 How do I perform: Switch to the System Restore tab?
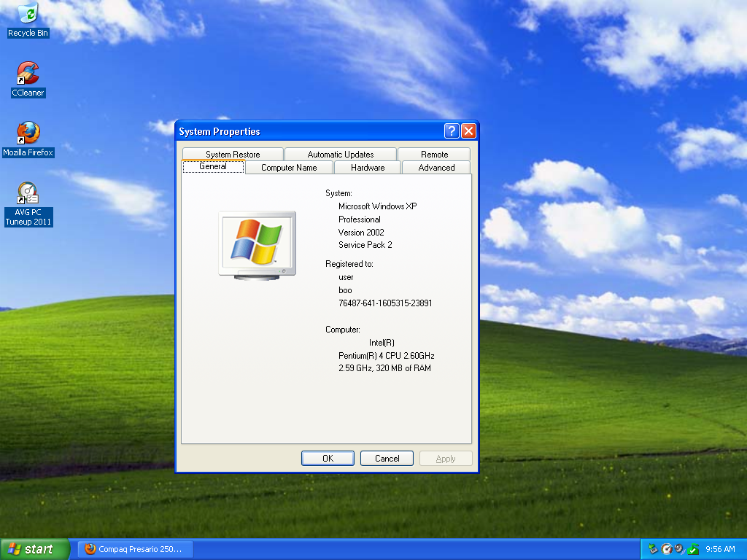[233, 155]
